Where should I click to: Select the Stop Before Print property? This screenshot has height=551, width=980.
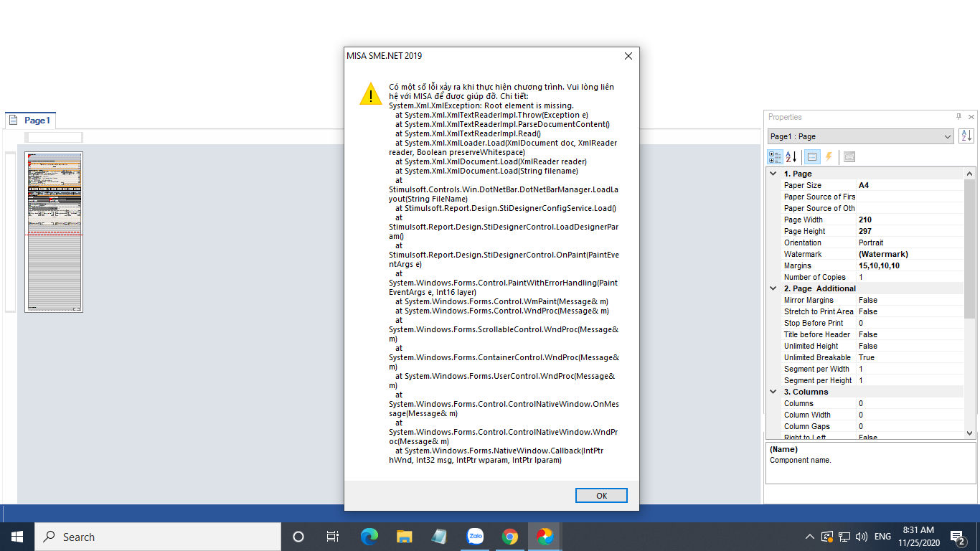tap(866, 323)
